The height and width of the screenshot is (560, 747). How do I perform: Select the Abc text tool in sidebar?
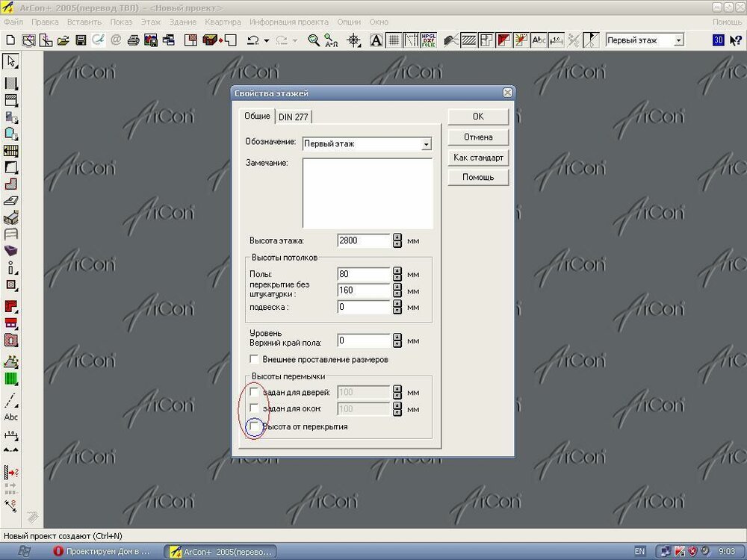[11, 417]
